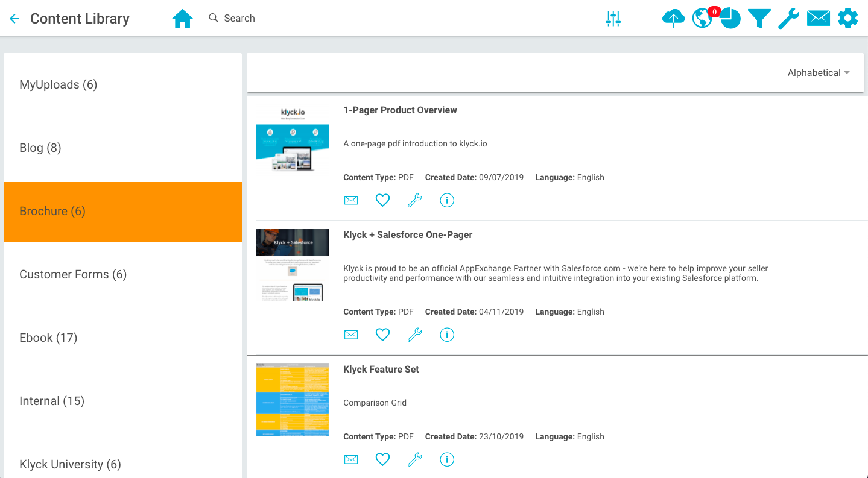
Task: Click the cloud upload icon
Action: (x=673, y=19)
